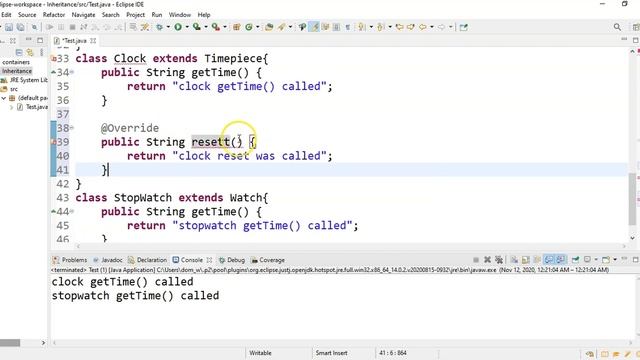This screenshot has width=640, height=360.
Task: Click the Clear Console icon
Action: 514,260
